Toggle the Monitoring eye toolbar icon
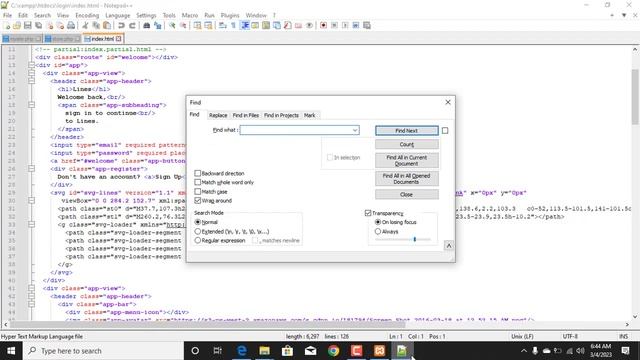 309,25
